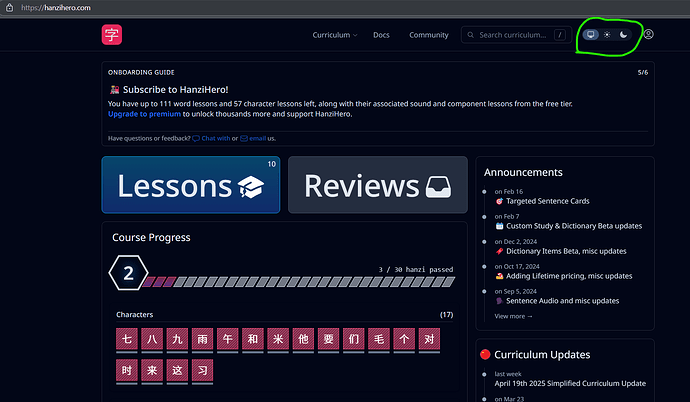Open the character tile 们
690x402 pixels.
click(x=354, y=339)
